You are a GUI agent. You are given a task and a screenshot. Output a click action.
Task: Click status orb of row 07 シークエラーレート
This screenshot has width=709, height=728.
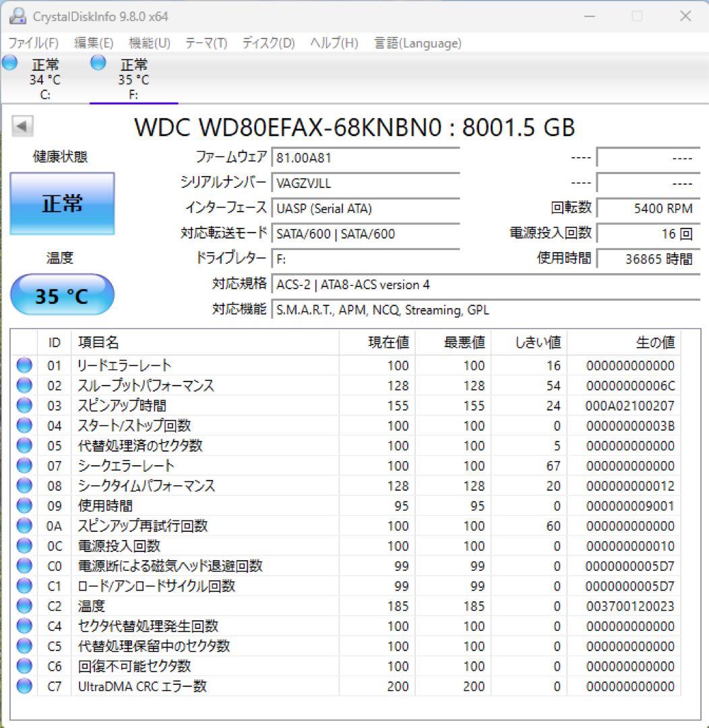pyautogui.click(x=24, y=465)
